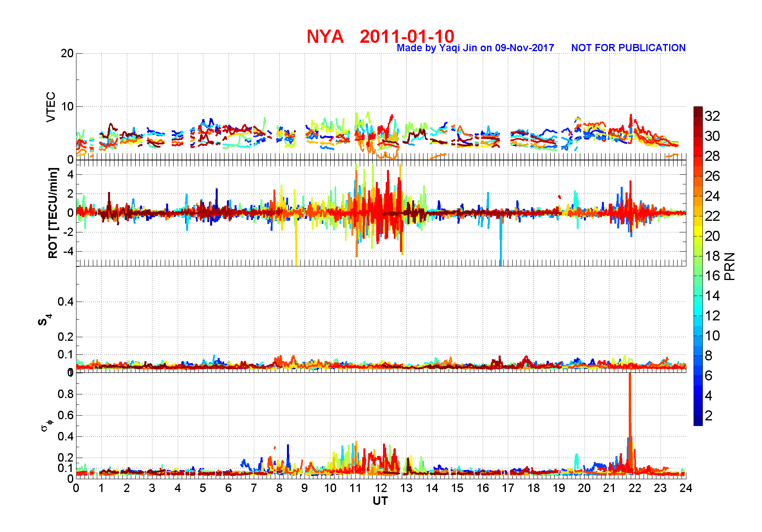Click the VTEC axis label
The height and width of the screenshot is (532, 762).
tap(51, 107)
